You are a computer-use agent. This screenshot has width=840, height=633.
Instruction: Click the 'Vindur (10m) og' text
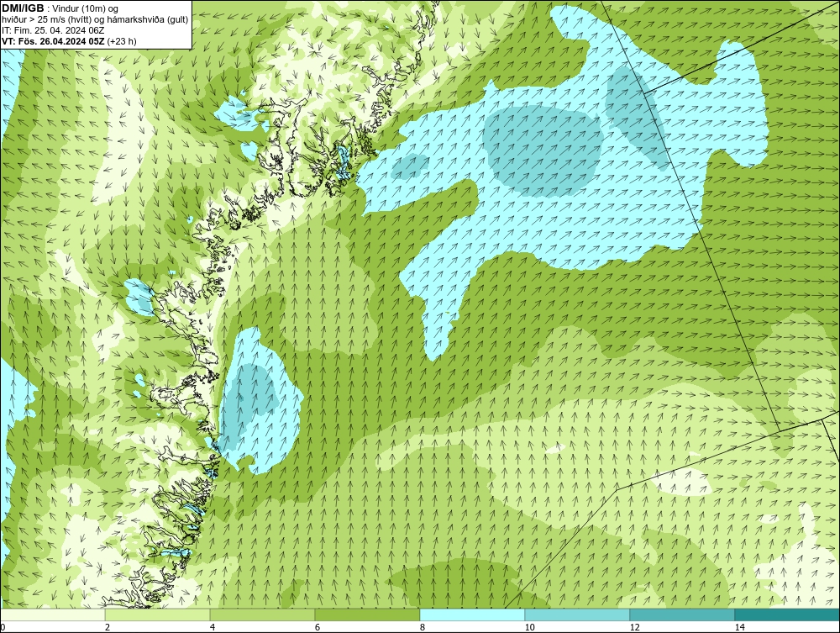86,9
